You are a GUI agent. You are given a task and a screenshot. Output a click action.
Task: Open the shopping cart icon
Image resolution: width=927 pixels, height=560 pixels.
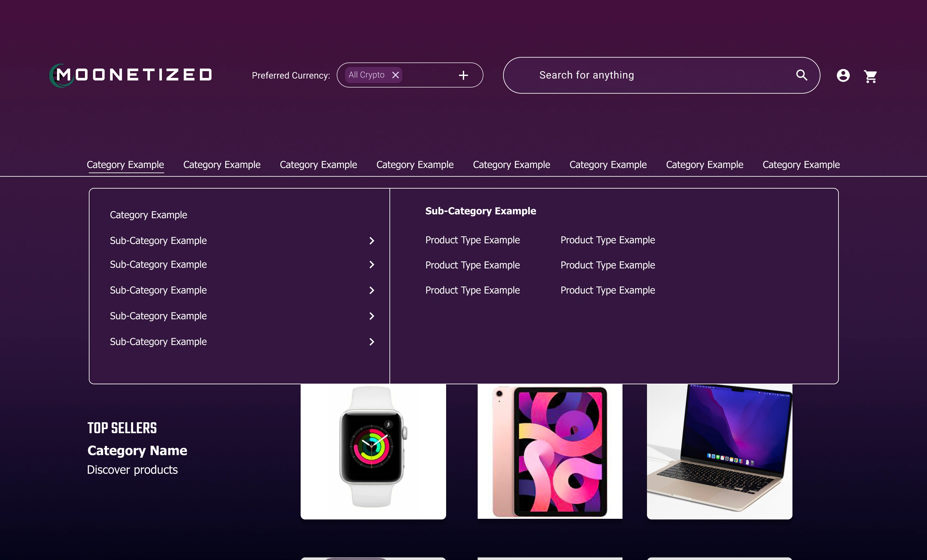pos(870,76)
